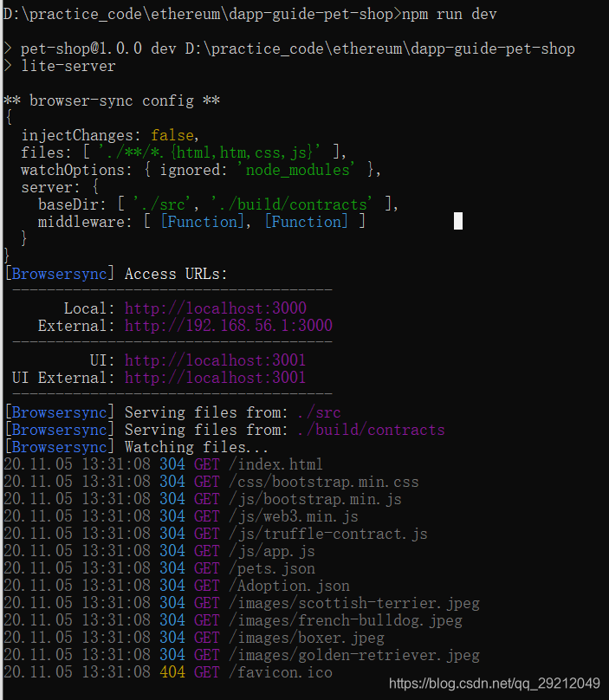Viewport: 609px width, 700px height.
Task: Click the /images/french-bulldog.jpeg log entry
Action: pyautogui.click(x=233, y=620)
